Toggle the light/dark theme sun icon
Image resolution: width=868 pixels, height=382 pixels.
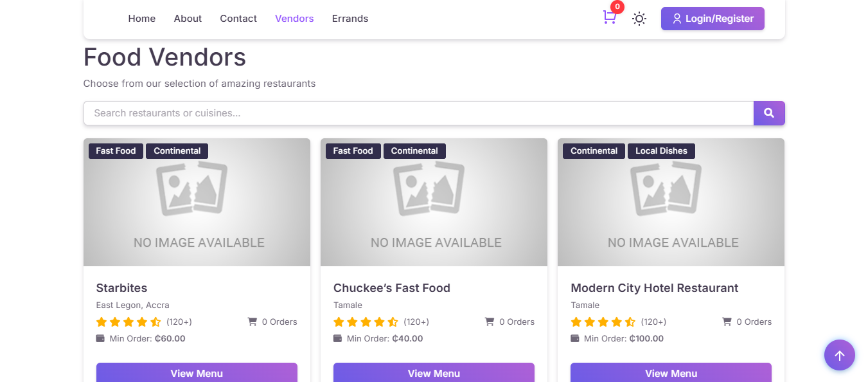pos(639,19)
